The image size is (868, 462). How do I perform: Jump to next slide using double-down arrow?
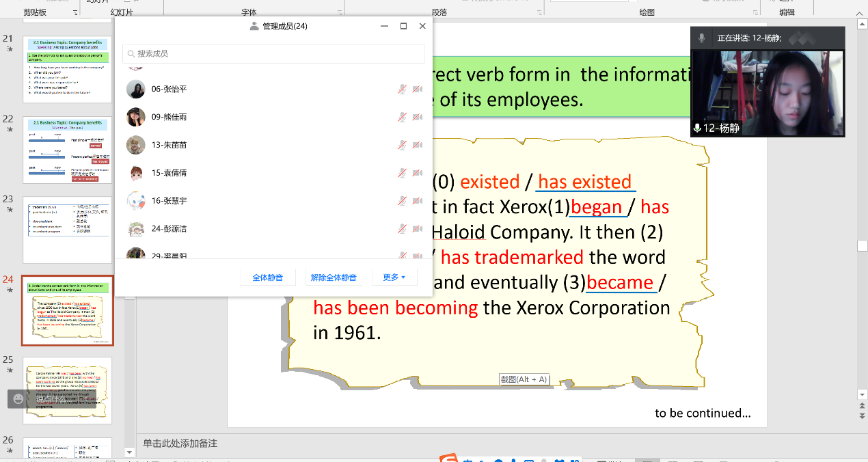pyautogui.click(x=862, y=416)
